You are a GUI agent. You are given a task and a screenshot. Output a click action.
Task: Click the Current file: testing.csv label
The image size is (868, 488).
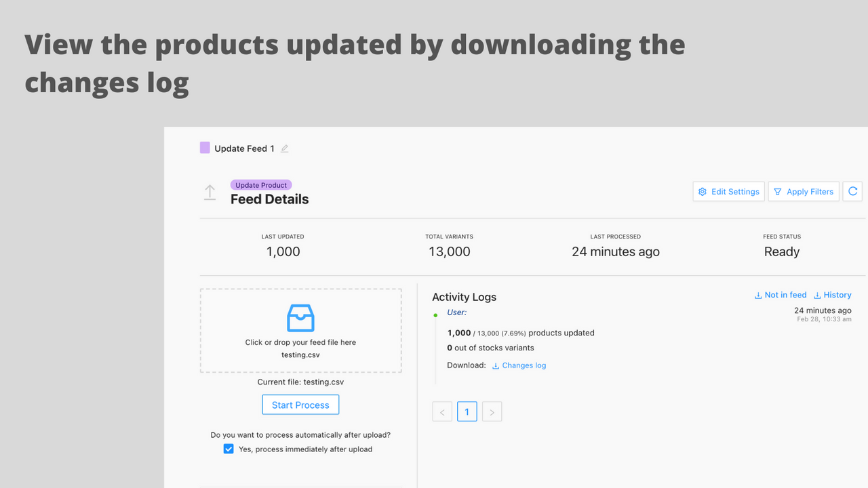point(300,382)
